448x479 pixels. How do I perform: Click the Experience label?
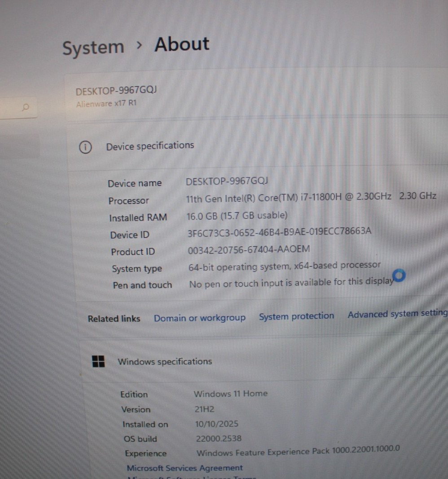click(x=145, y=454)
